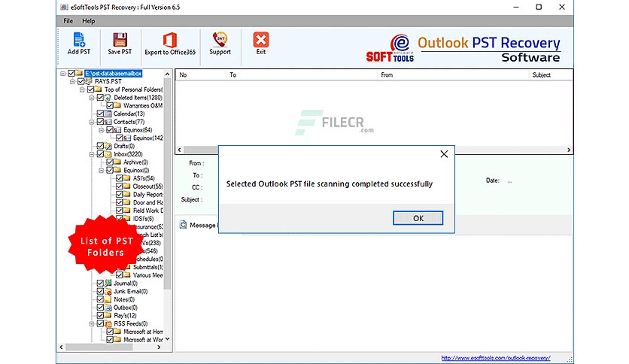Screen dimensions: 629x364
Task: Click the folder tree horizontal scrollbar thumb
Action: click(99, 347)
